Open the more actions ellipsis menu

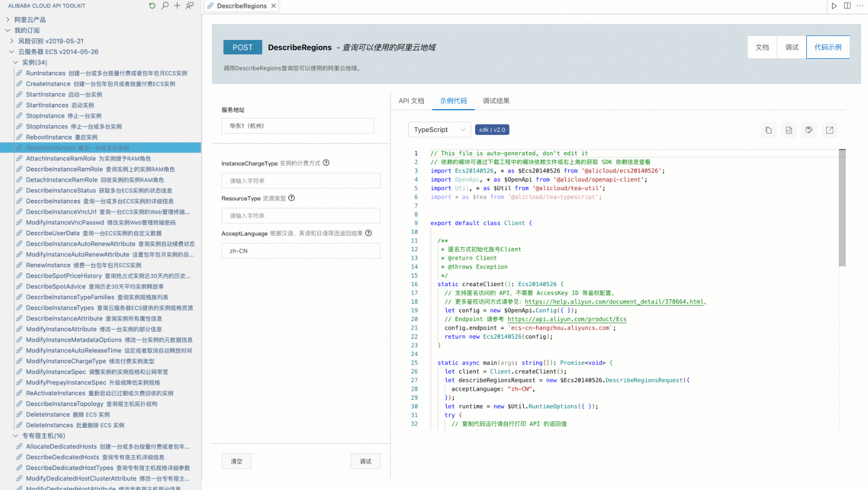(x=859, y=6)
